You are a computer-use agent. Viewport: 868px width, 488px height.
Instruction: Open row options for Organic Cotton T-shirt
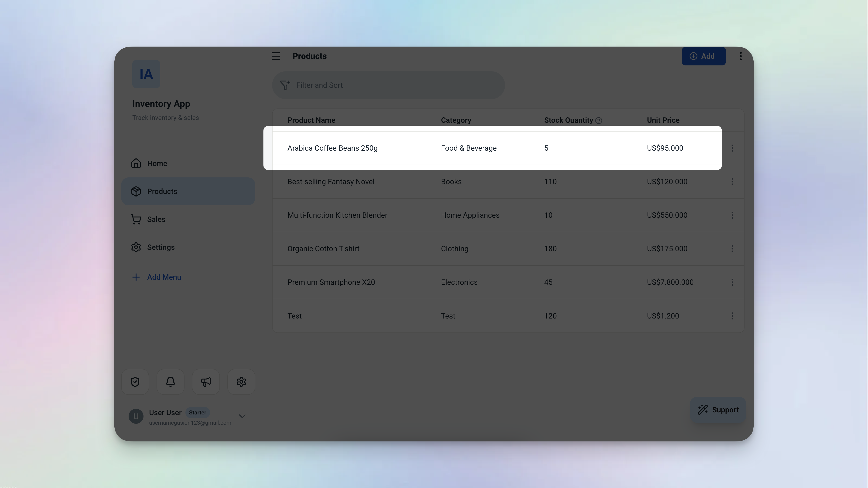point(732,249)
